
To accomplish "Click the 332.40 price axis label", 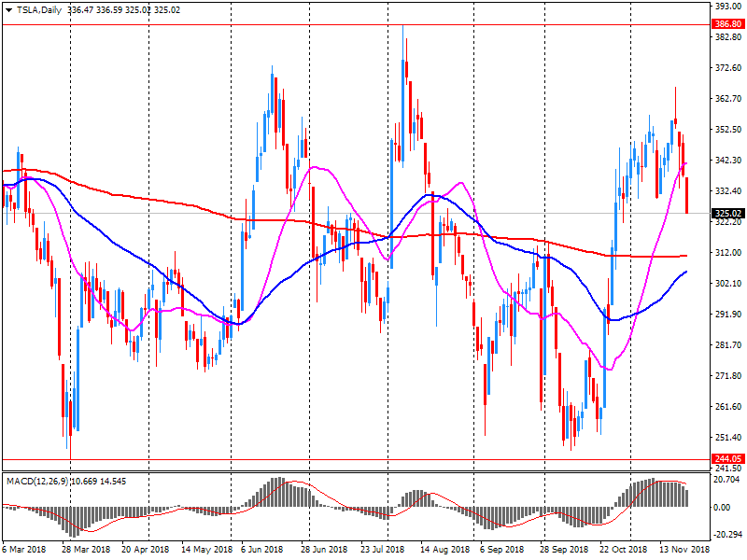I will [x=728, y=190].
